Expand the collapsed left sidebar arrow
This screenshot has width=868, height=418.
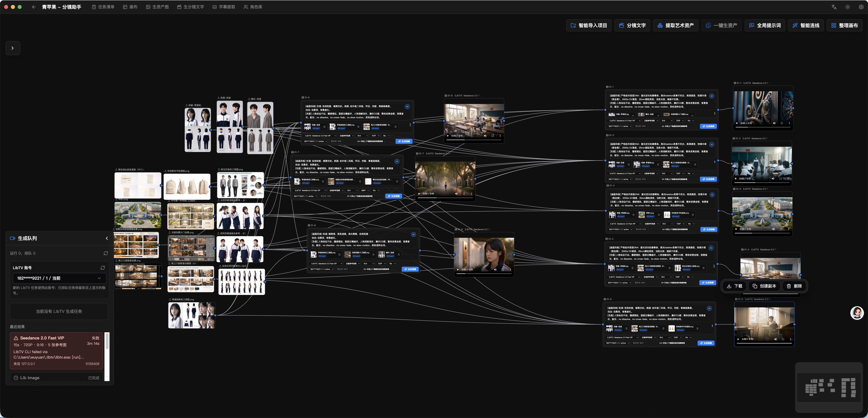tap(13, 48)
